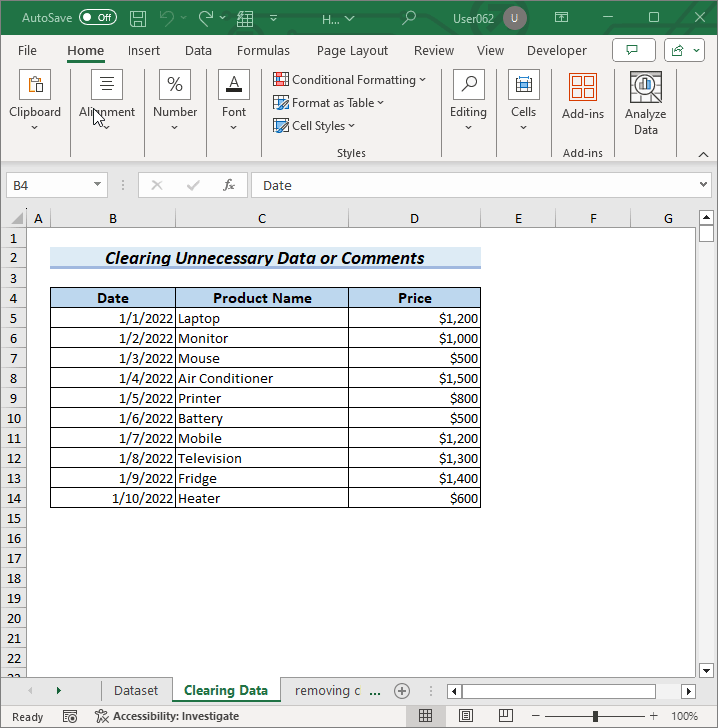Click the Share button
This screenshot has width=718, height=728.
click(684, 50)
